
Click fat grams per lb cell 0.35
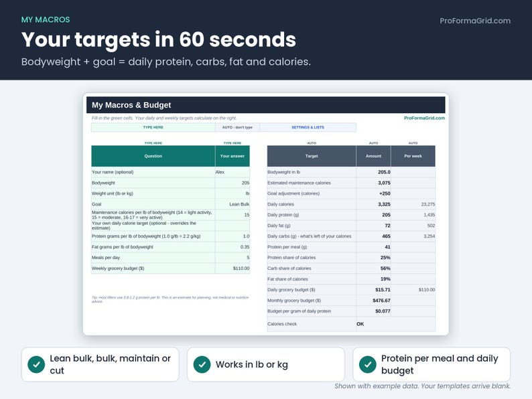(232, 247)
